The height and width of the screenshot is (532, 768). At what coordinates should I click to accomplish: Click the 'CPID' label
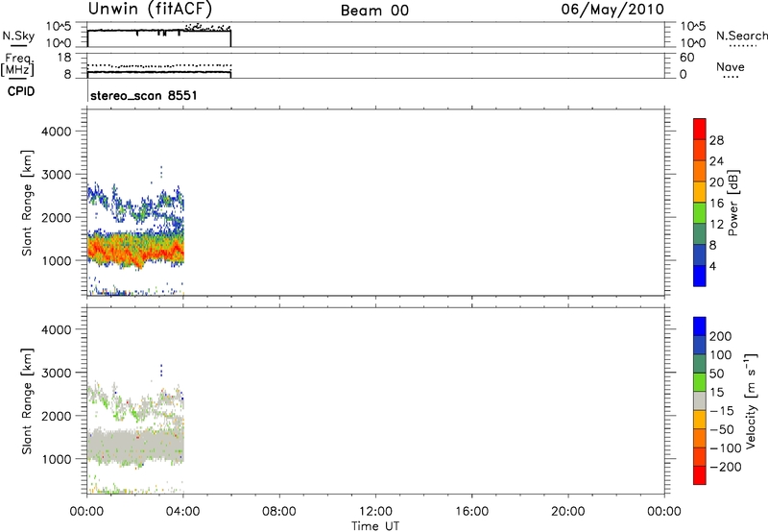21,91
